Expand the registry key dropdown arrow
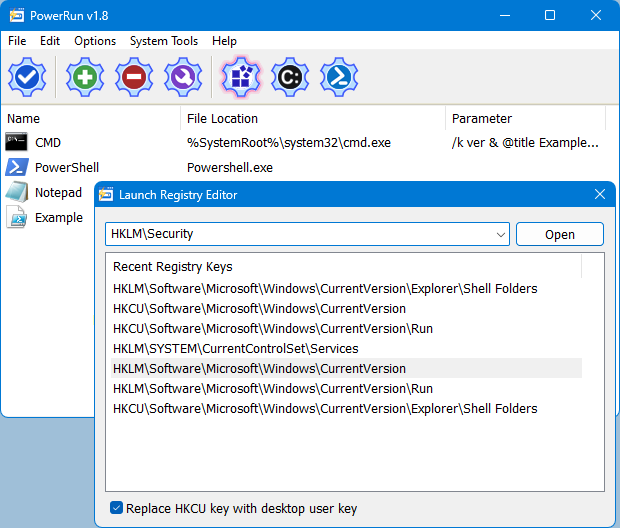 point(501,235)
